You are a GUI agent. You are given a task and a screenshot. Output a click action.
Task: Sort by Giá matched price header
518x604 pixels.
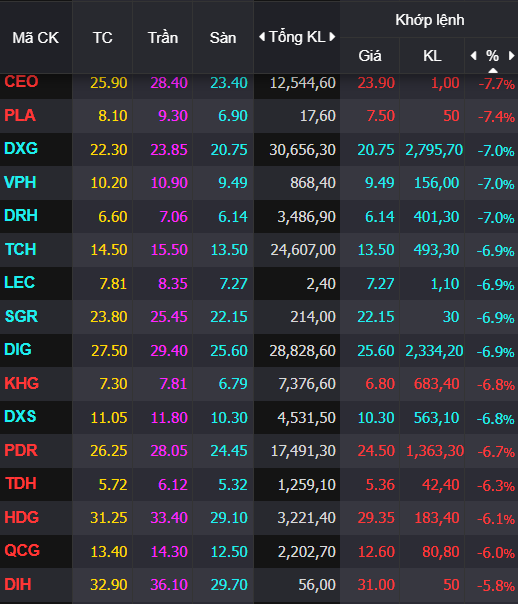[370, 56]
